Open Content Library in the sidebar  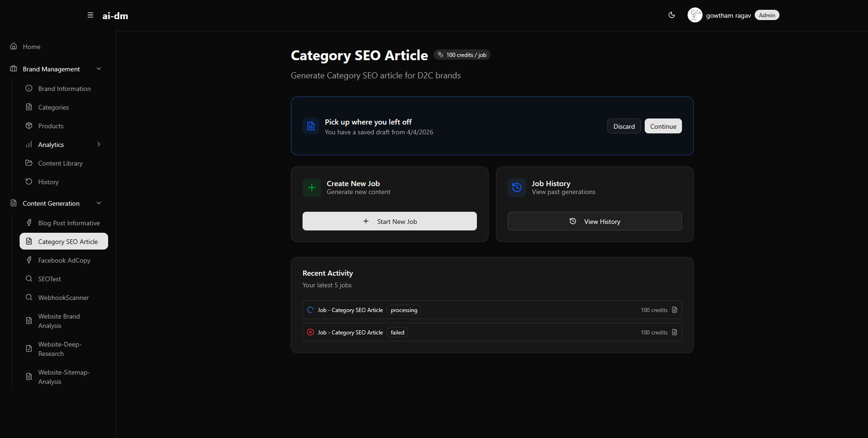point(61,163)
